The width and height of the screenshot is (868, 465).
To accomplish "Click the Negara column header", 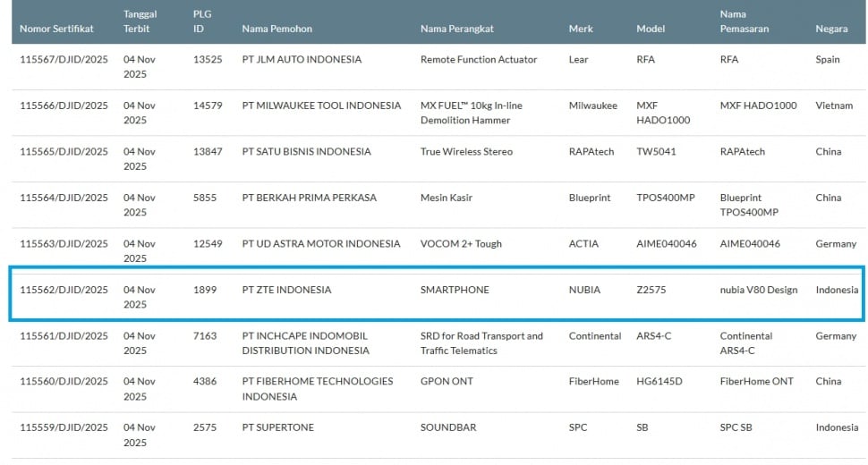I will (x=831, y=29).
